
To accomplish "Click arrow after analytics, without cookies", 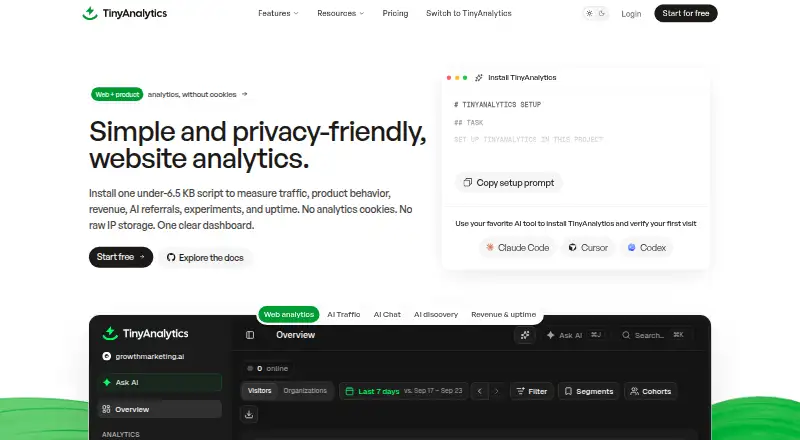I will [244, 94].
